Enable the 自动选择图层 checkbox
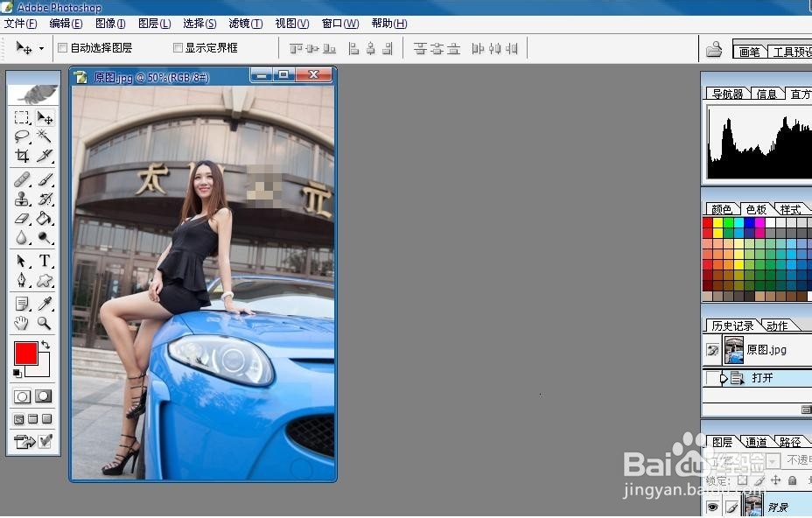The image size is (812, 518). point(63,47)
